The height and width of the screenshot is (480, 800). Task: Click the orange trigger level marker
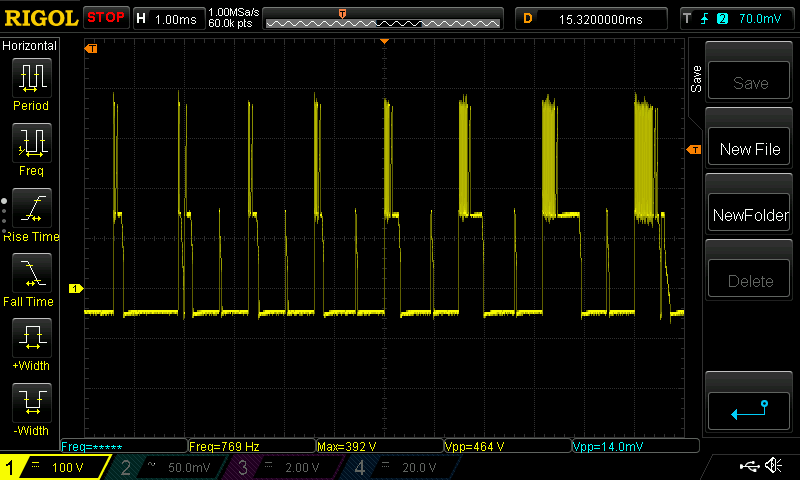(x=694, y=149)
